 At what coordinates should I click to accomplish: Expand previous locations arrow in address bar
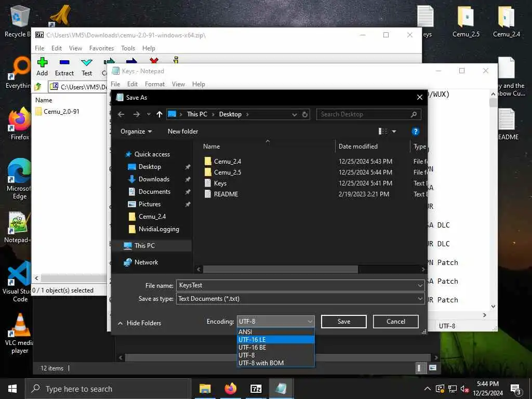pos(294,115)
